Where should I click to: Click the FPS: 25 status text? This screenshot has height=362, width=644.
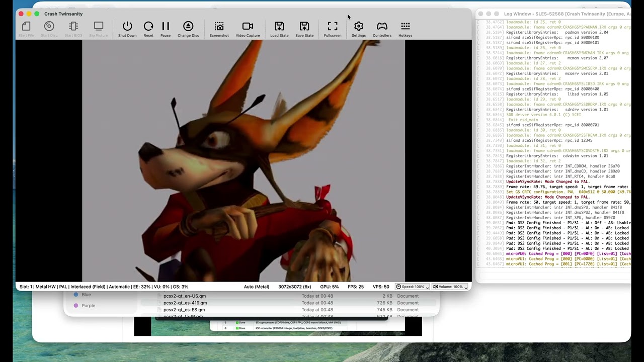coord(355,287)
